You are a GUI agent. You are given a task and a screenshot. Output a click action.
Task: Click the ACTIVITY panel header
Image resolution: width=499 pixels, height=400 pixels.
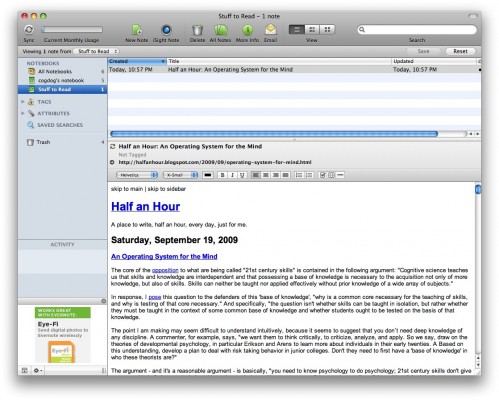pyautogui.click(x=62, y=244)
